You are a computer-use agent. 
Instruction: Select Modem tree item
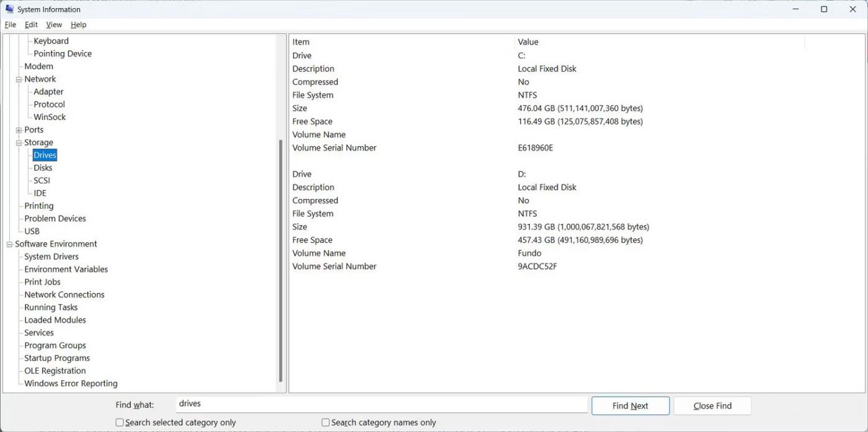point(38,66)
